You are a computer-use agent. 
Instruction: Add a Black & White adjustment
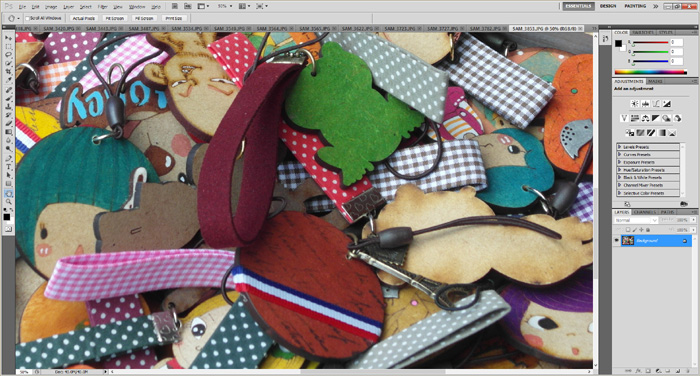click(x=656, y=118)
